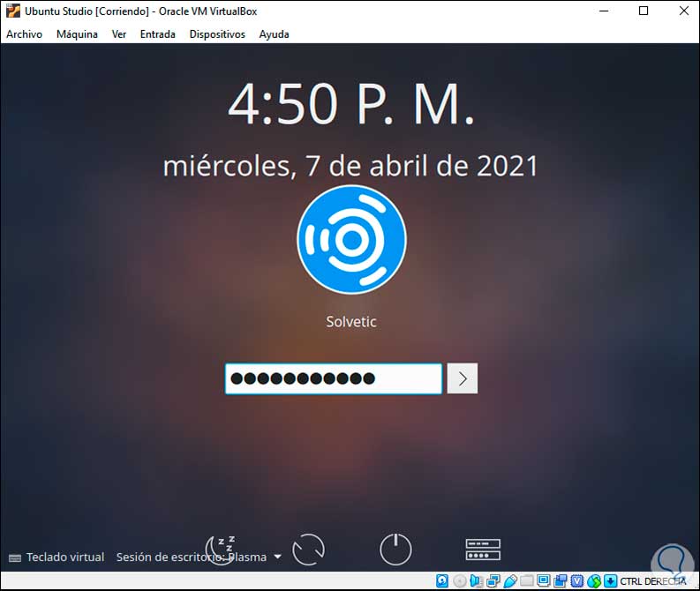The image size is (700, 591).
Task: Minimize the VirtualBox window
Action: pyautogui.click(x=604, y=11)
